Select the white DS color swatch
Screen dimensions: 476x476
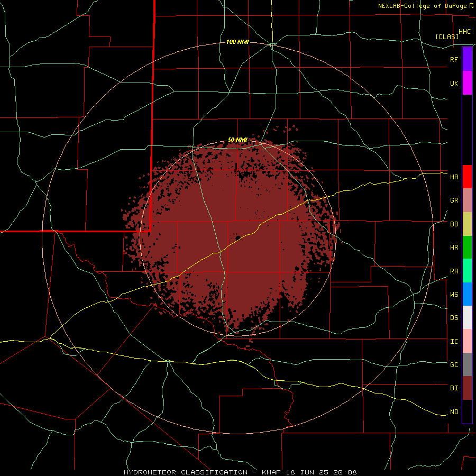tap(467, 317)
